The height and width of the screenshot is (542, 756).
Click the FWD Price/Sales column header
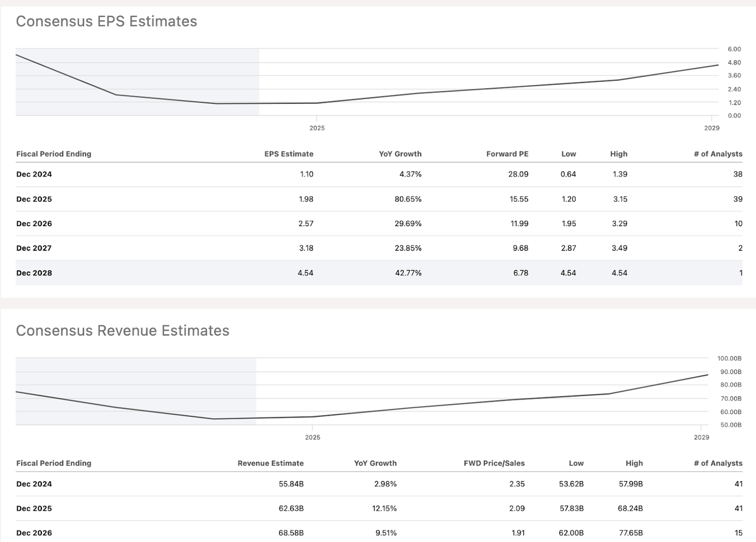[494, 463]
